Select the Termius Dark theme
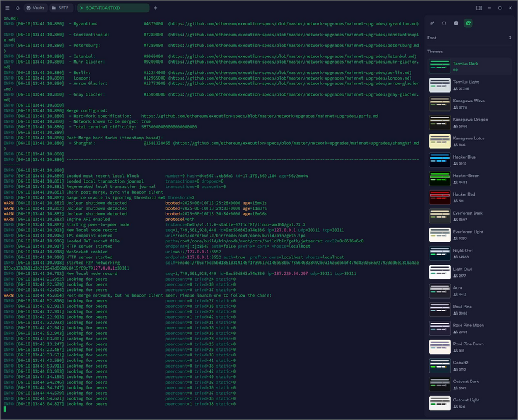 pyautogui.click(x=469, y=67)
